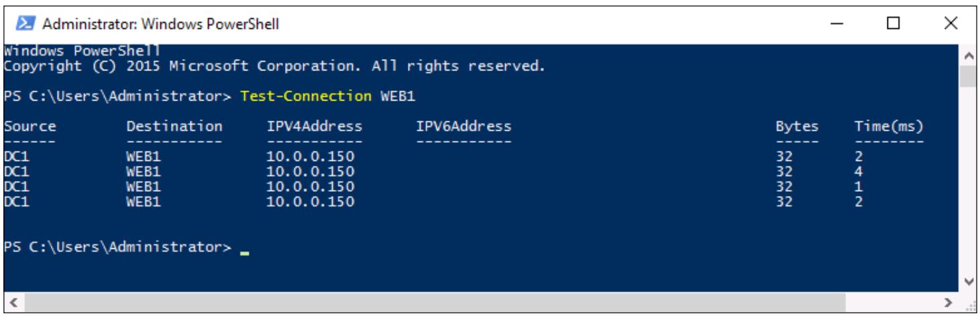
Task: Click the Test-Connection command text
Action: pyautogui.click(x=306, y=97)
